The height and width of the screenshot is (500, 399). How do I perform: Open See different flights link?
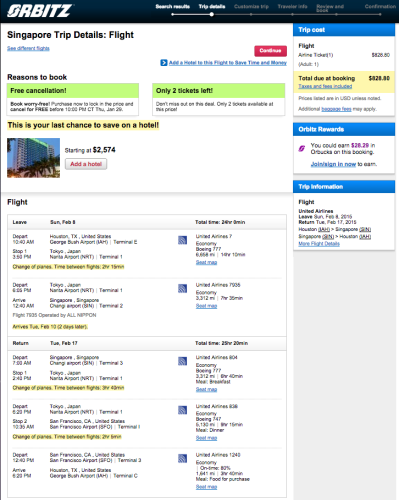click(x=28, y=48)
